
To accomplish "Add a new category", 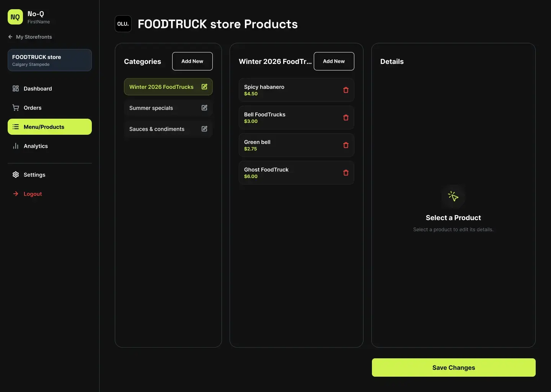I will pyautogui.click(x=192, y=61).
